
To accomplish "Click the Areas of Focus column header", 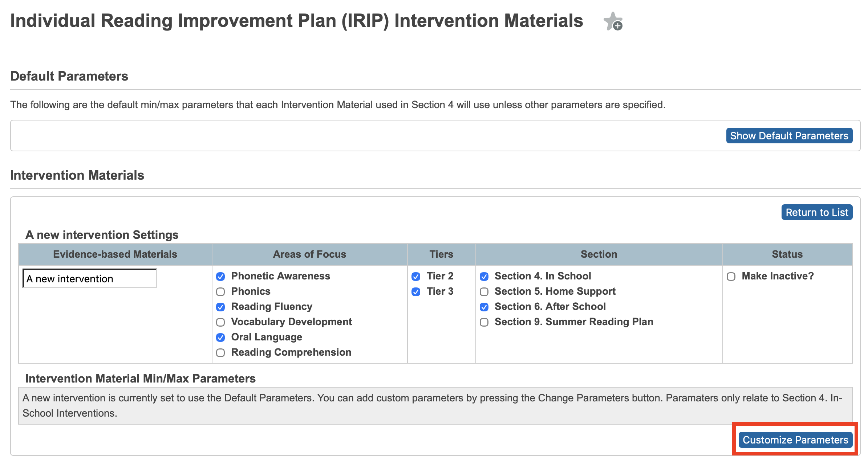I will pyautogui.click(x=309, y=254).
